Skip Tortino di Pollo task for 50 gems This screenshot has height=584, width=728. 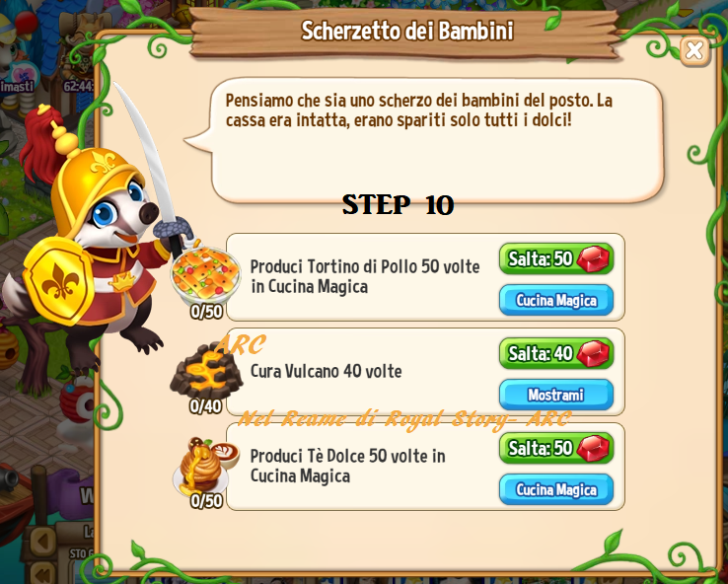coord(556,258)
